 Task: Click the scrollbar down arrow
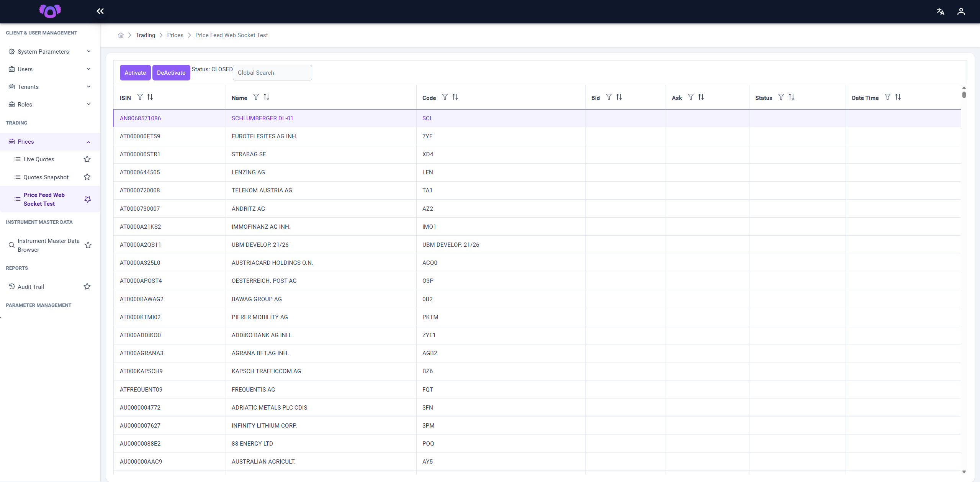(x=964, y=472)
